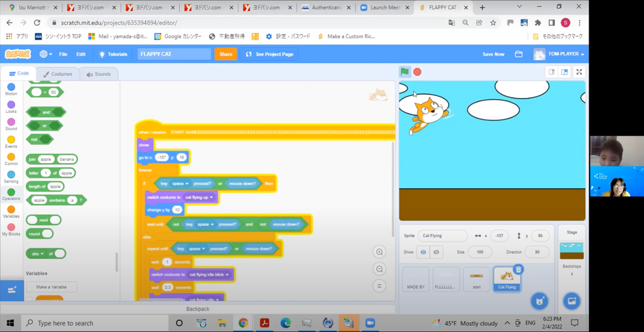Screen dimensions: 644x332
Task: Open Microsoft Edge from the taskbar
Action: pyautogui.click(x=286, y=323)
